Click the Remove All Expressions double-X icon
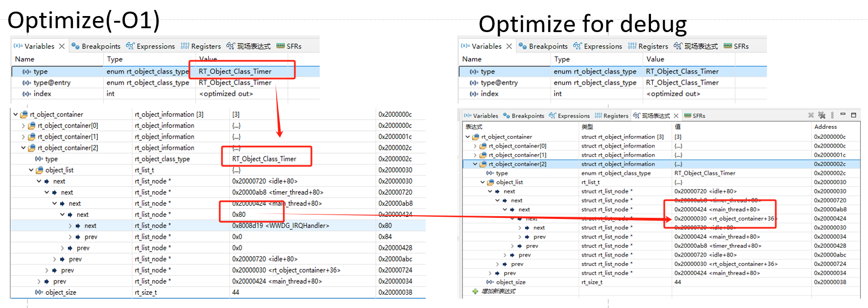Screen dimensions: 868x308 (x=822, y=115)
